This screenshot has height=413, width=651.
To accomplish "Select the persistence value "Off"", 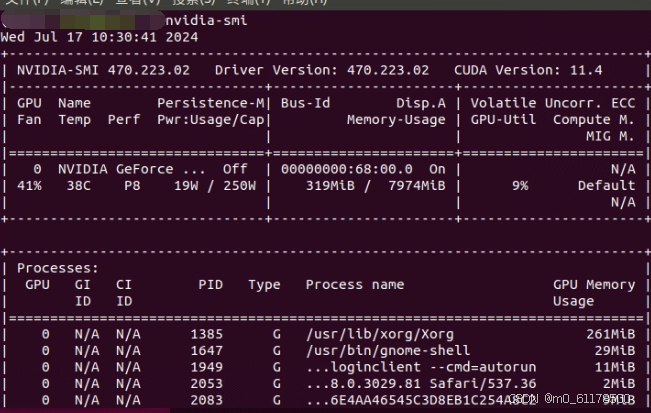I will coord(235,169).
